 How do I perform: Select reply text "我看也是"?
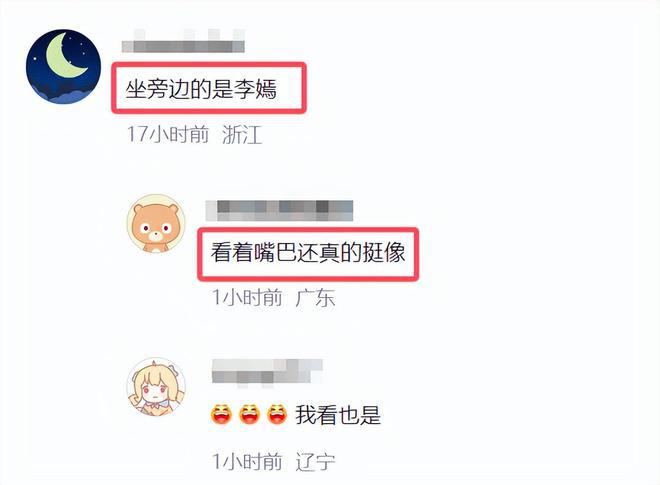[338, 415]
